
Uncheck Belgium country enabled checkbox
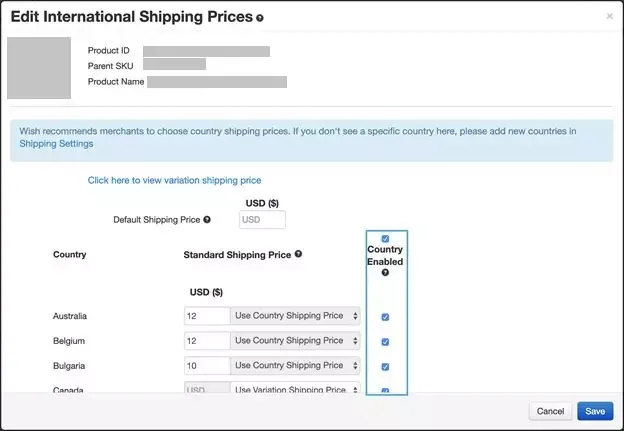[385, 341]
